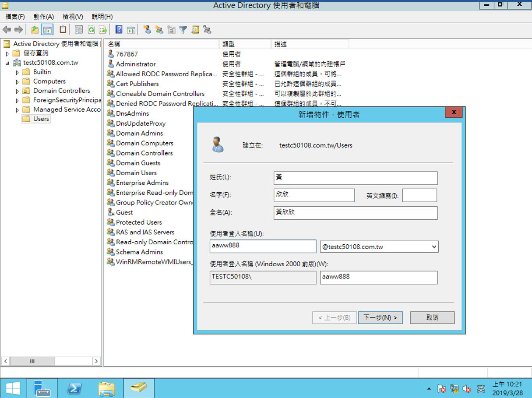Click the create new user toolbar icon
Image resolution: width=532 pixels, height=398 pixels.
(x=147, y=30)
